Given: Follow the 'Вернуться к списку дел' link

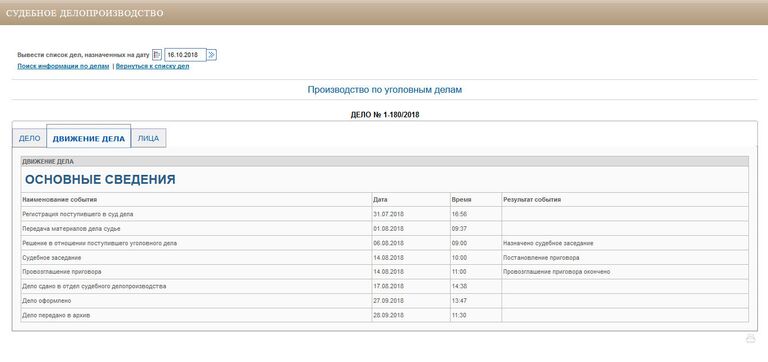Looking at the screenshot, I should coord(152,67).
